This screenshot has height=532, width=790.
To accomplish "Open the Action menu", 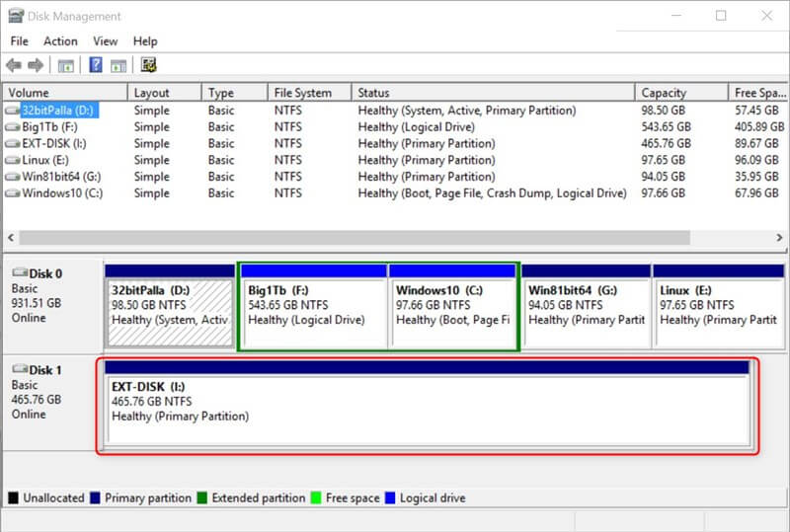I will 60,41.
